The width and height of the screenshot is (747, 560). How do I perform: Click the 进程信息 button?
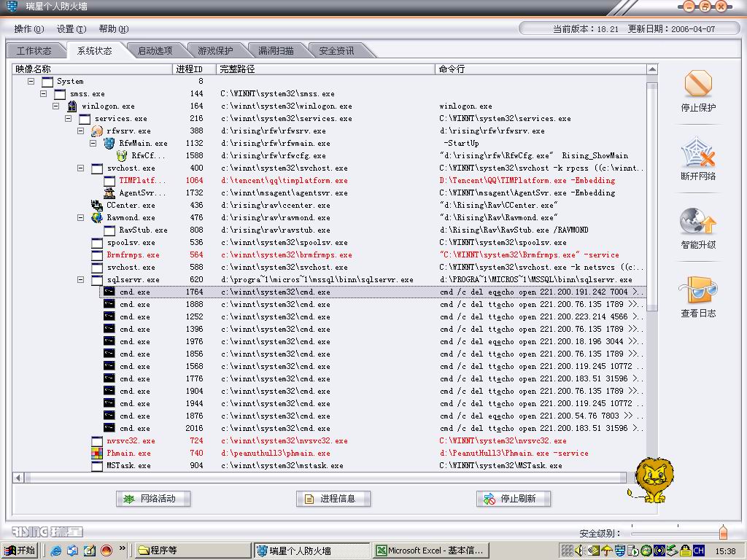click(333, 499)
